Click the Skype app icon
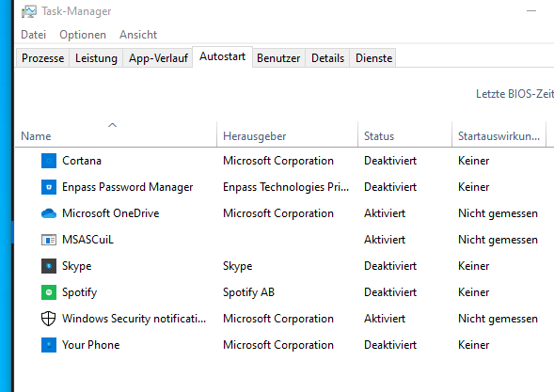This screenshot has width=554, height=392. coord(49,266)
